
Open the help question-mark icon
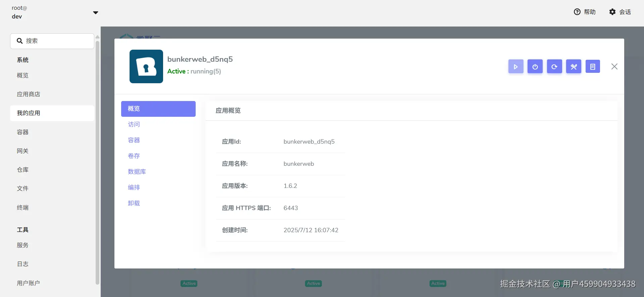577,12
